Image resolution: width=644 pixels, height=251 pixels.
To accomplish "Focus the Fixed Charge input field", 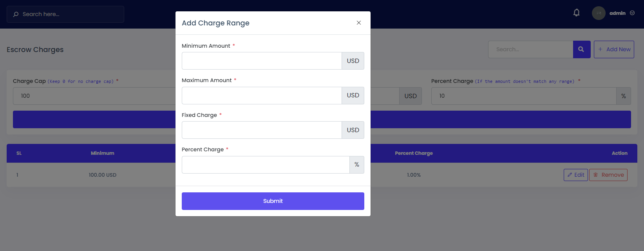I will [x=262, y=130].
